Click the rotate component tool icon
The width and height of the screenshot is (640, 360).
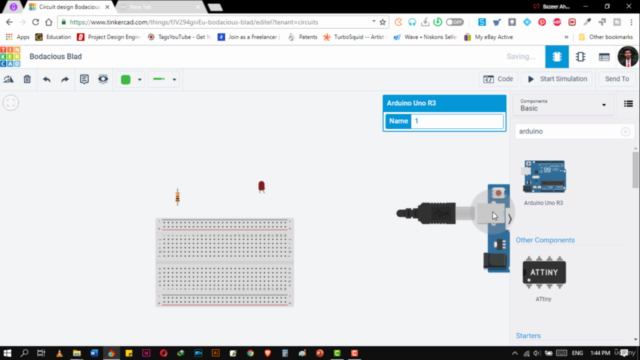[x=9, y=79]
